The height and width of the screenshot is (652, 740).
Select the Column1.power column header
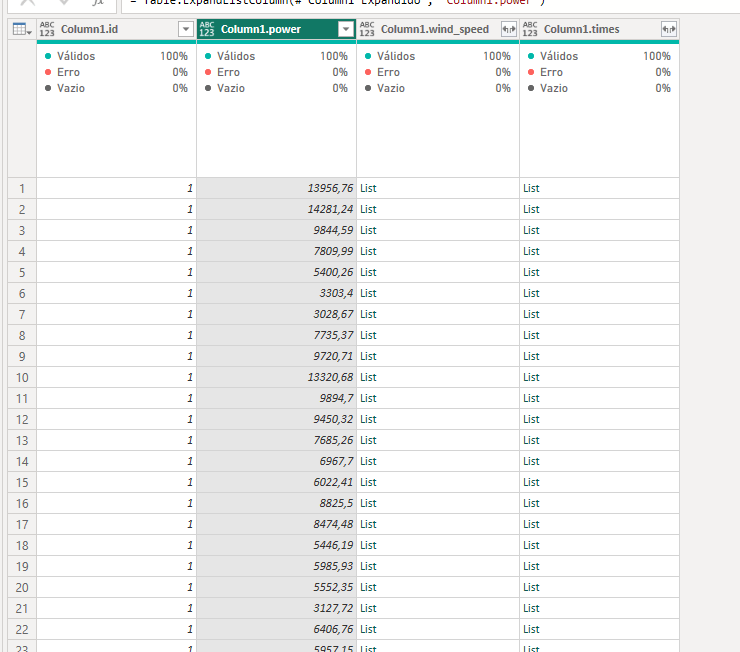(x=277, y=29)
